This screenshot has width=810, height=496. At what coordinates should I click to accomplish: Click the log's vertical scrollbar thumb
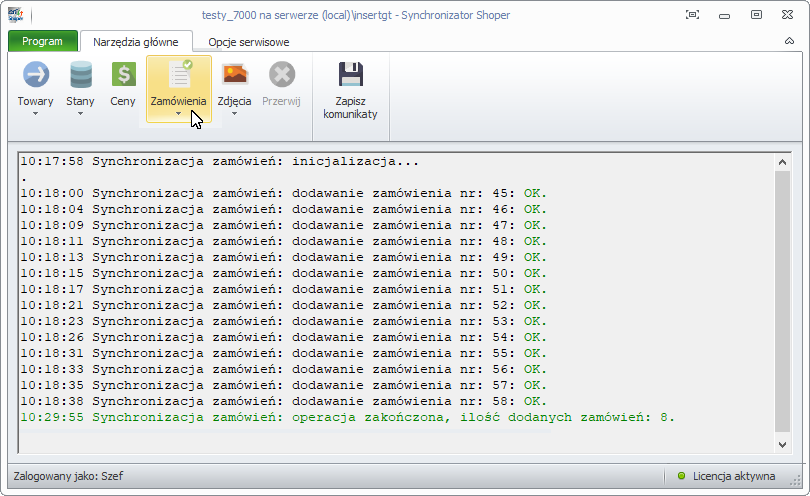click(x=782, y=302)
